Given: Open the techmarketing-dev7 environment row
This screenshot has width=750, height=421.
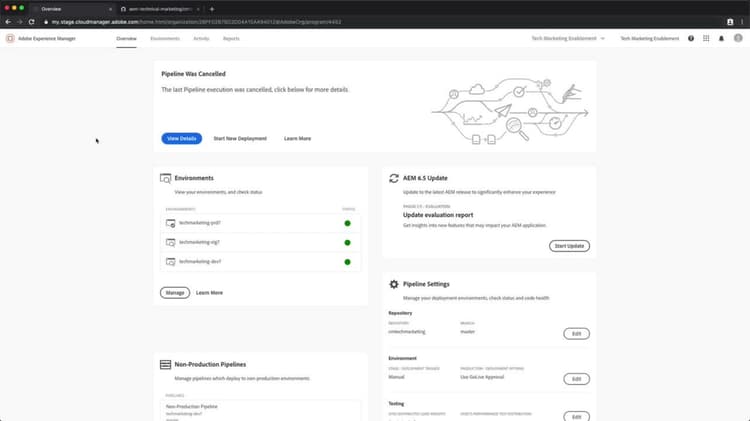Looking at the screenshot, I should point(261,262).
